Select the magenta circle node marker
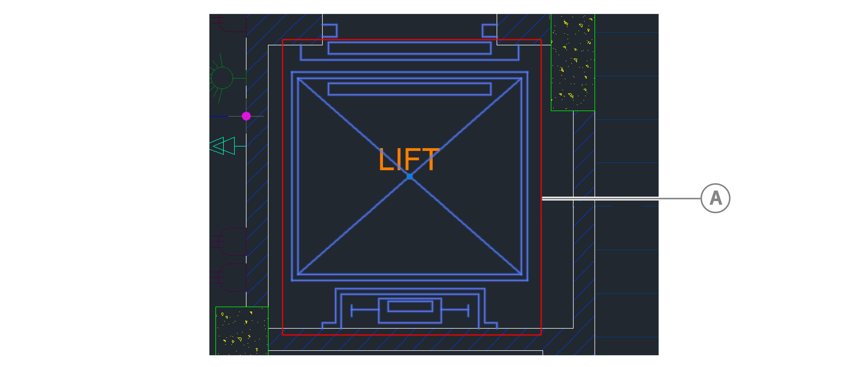This screenshot has height=367, width=868. [246, 116]
